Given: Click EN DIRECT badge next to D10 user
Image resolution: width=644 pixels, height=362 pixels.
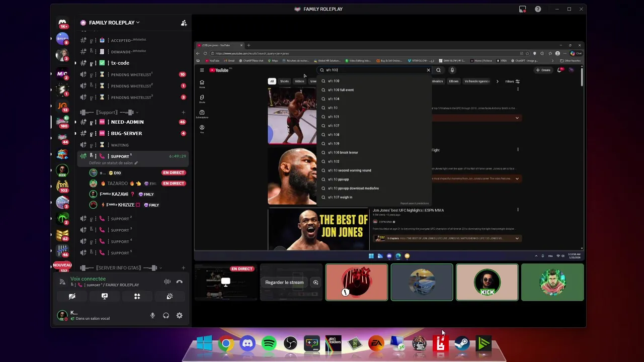Looking at the screenshot, I should (x=174, y=172).
